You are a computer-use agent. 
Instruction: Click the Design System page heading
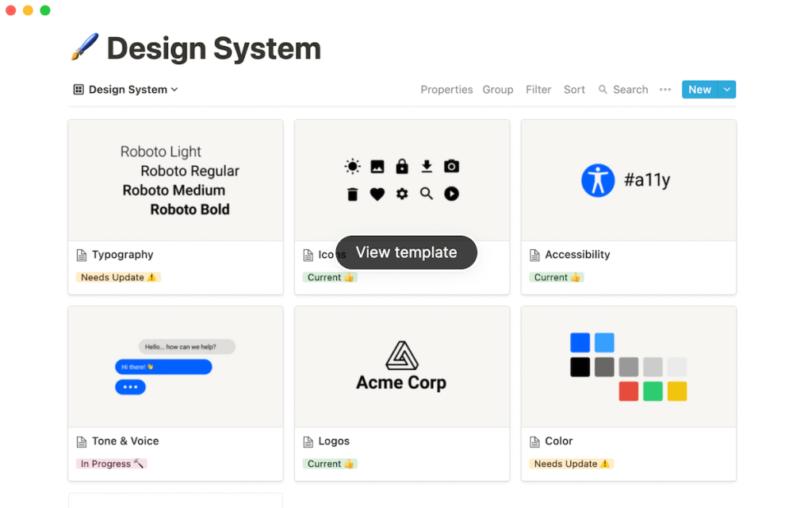[x=213, y=48]
